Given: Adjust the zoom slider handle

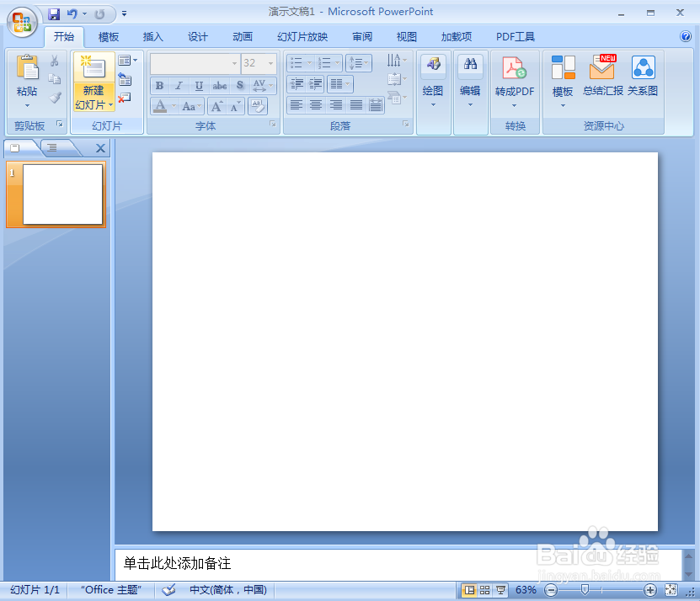Looking at the screenshot, I should click(x=585, y=590).
